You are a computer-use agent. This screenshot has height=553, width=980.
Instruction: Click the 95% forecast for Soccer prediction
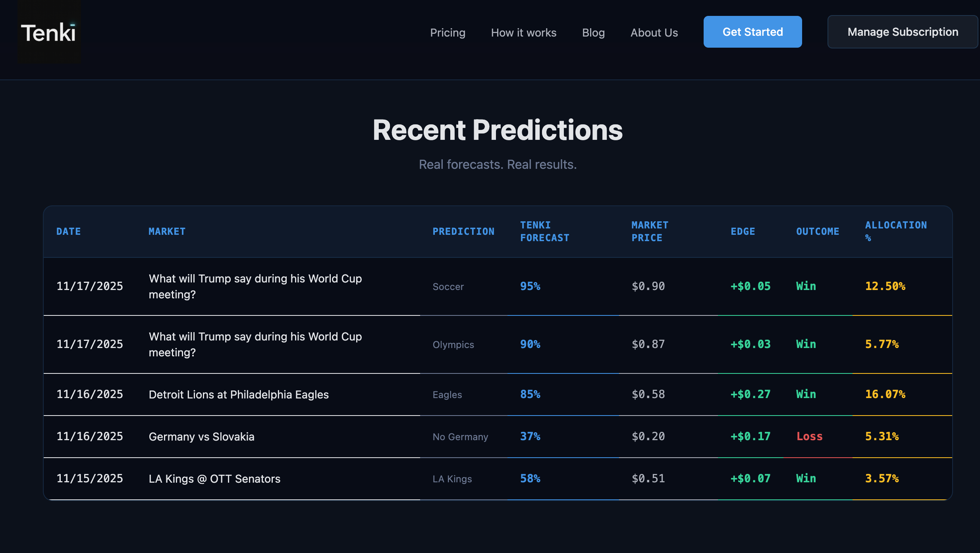coord(530,286)
